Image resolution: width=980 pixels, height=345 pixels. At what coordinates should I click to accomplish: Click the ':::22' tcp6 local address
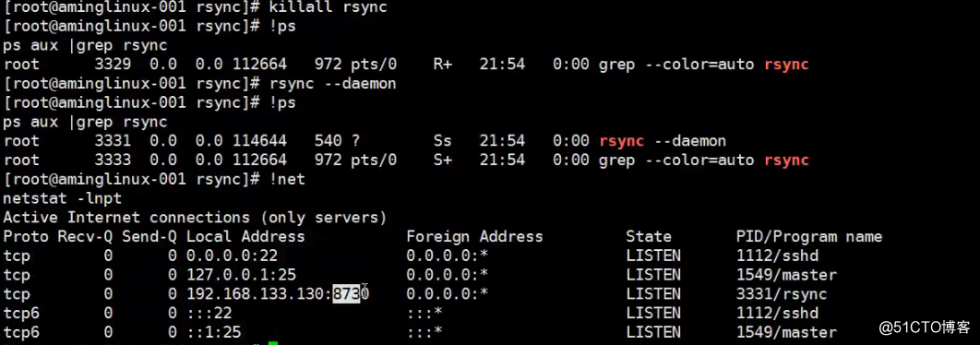[x=209, y=313]
